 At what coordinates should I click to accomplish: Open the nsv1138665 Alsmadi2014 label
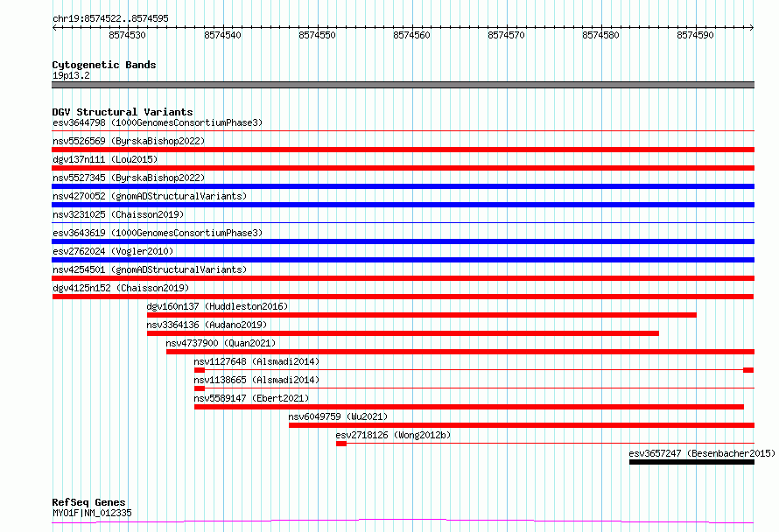[x=256, y=380]
